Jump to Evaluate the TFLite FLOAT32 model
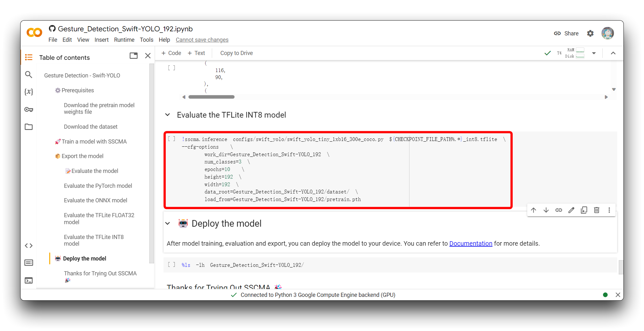 coord(99,218)
